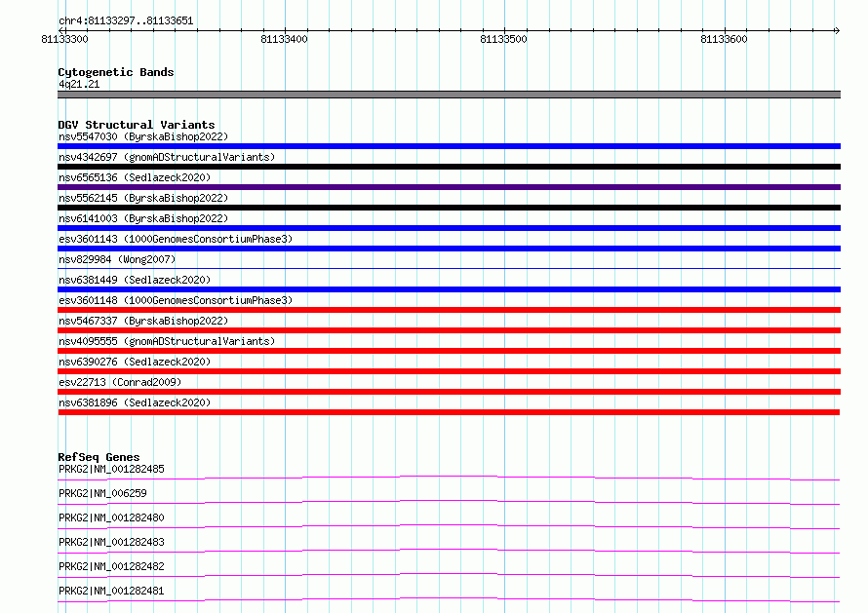Click the magenta line of PRKG2|NM_001282482
Image resolution: width=868 pixels, height=613 pixels.
click(449, 575)
